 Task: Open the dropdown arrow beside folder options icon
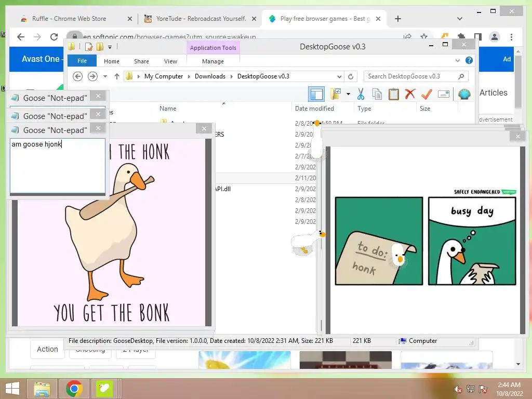pyautogui.click(x=348, y=94)
